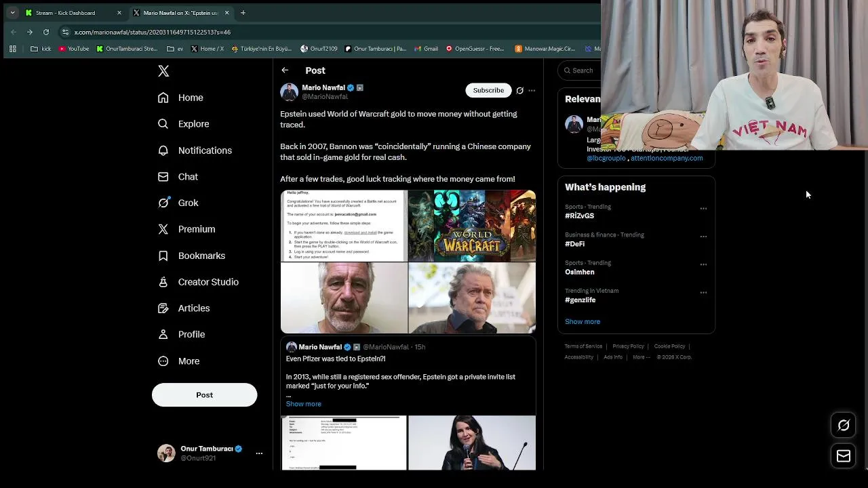
Task: Open the attentioncompany.com link
Action: 667,158
